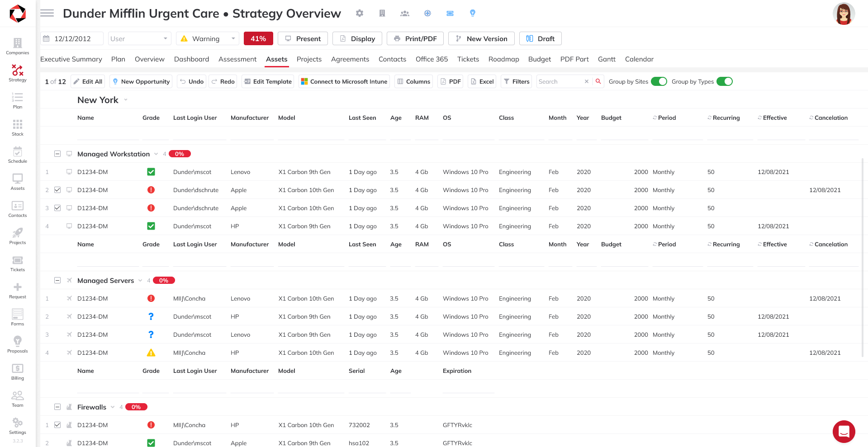Open the User dropdown
The width and height of the screenshot is (868, 447).
pyautogui.click(x=139, y=38)
